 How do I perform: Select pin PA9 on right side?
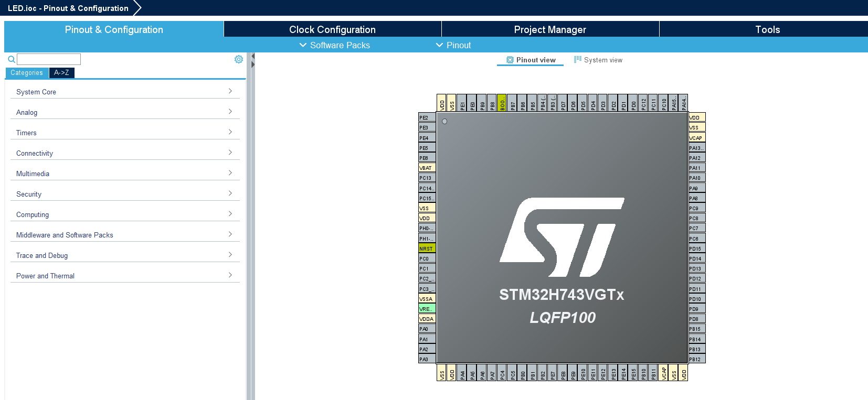click(x=697, y=188)
